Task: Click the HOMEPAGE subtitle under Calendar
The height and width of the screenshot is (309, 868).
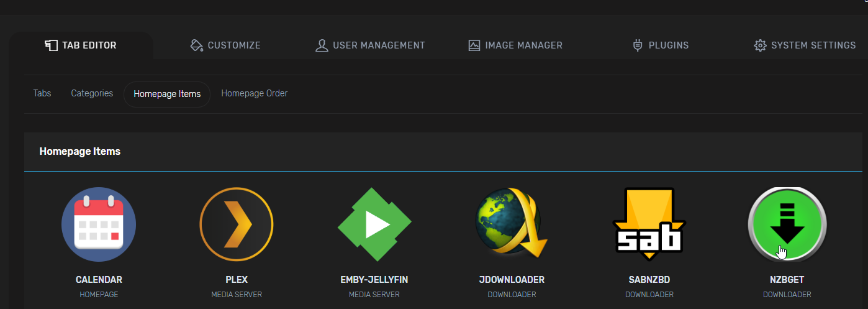Action: point(99,295)
